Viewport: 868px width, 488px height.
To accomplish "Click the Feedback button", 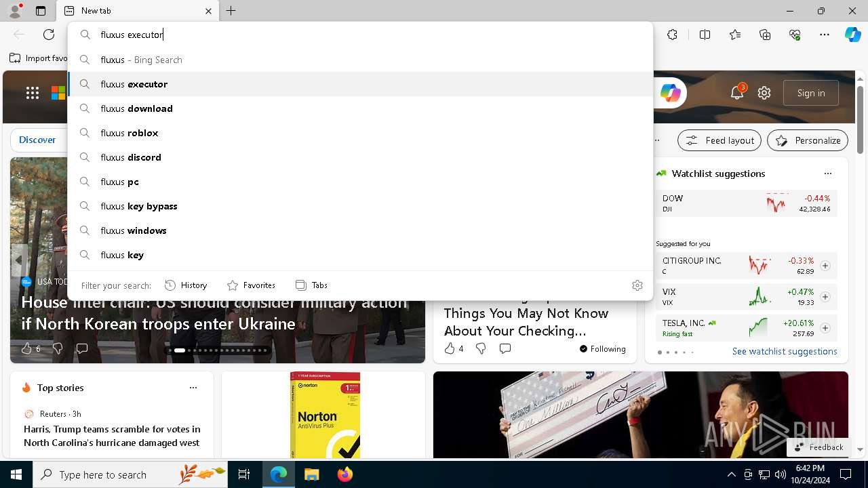I will [x=818, y=447].
